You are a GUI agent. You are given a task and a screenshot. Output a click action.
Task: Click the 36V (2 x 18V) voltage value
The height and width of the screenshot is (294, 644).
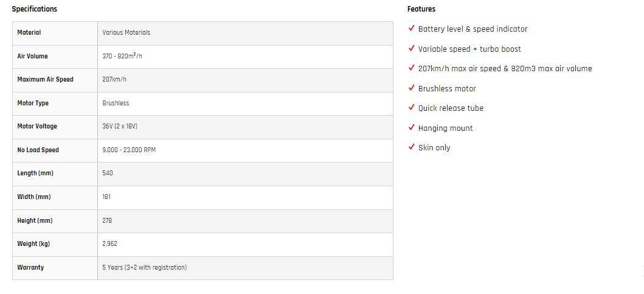click(120, 126)
